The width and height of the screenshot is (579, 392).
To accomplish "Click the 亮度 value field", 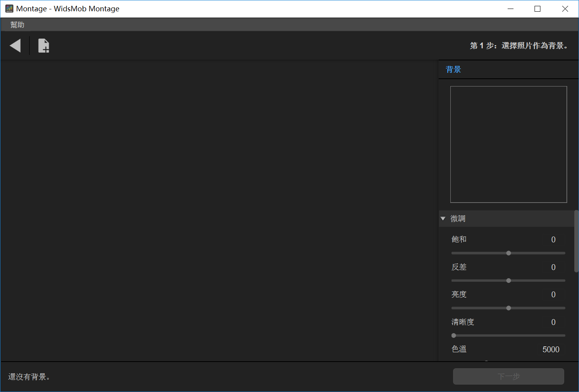I will [553, 295].
